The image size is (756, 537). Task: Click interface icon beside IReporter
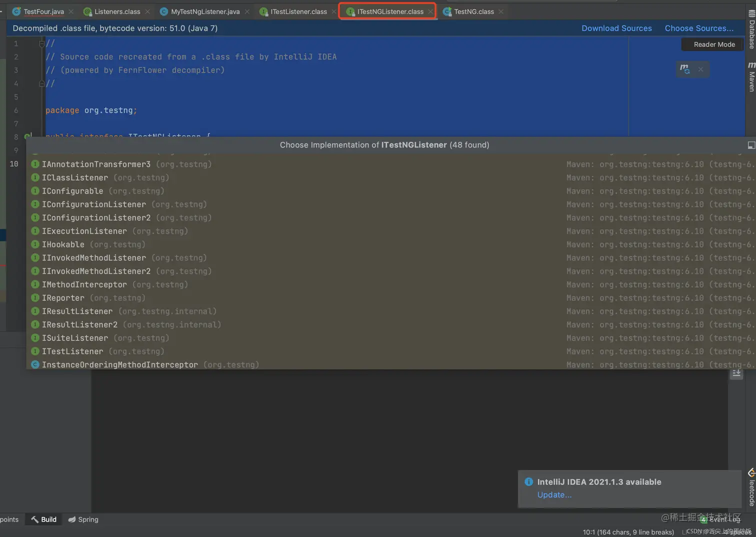(x=35, y=297)
